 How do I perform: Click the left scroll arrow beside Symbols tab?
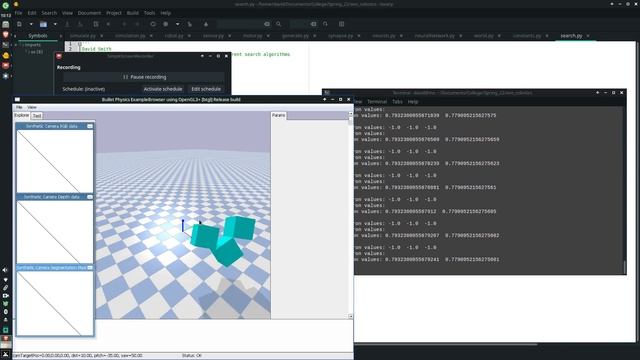(15, 36)
